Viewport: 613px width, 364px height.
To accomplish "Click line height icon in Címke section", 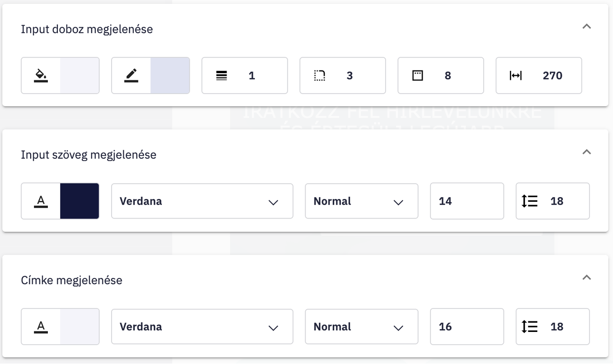I will pos(530,327).
